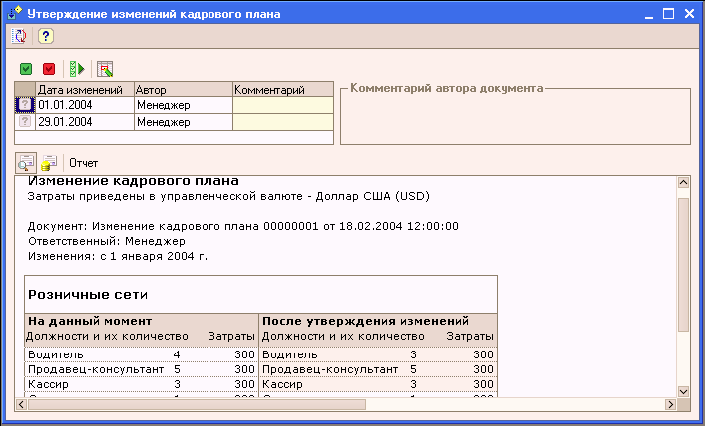The height and width of the screenshot is (426, 705).
Task: Select the 29.01.2004 date cell
Action: pyautogui.click(x=84, y=122)
